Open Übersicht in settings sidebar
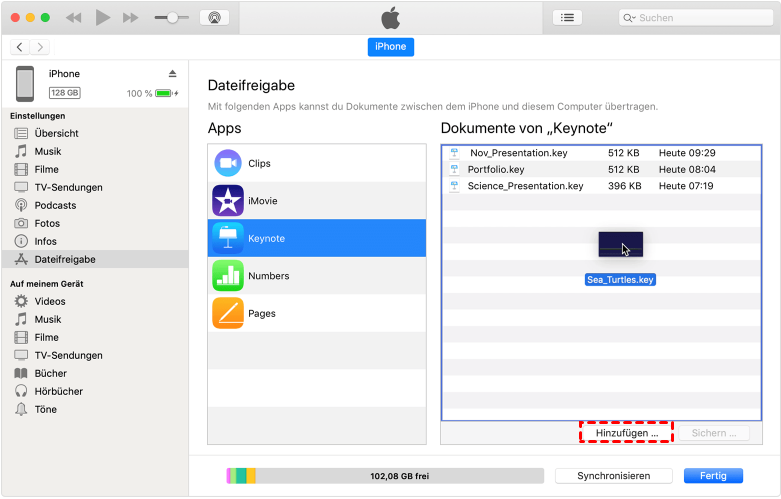 [x=95, y=133]
